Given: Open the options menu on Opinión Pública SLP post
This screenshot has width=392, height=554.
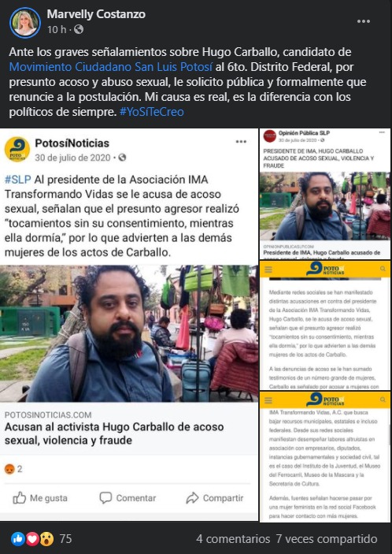Looking at the screenshot, I should [382, 132].
